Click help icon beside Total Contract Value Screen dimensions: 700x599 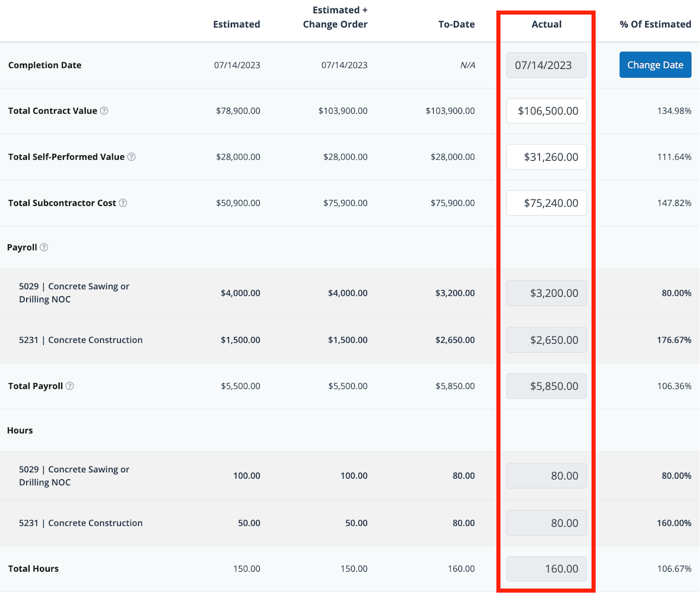click(104, 111)
